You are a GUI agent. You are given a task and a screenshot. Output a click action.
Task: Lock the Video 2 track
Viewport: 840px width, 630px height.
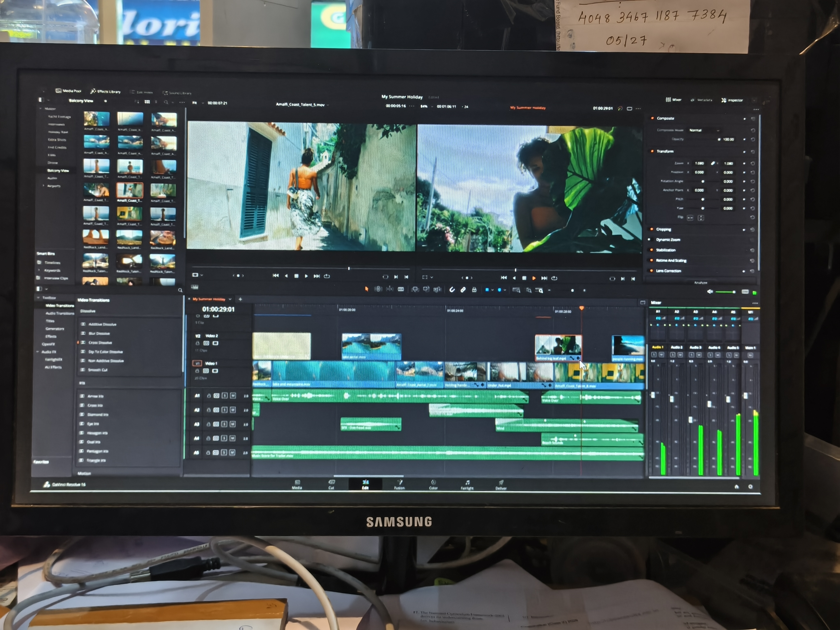pos(197,343)
